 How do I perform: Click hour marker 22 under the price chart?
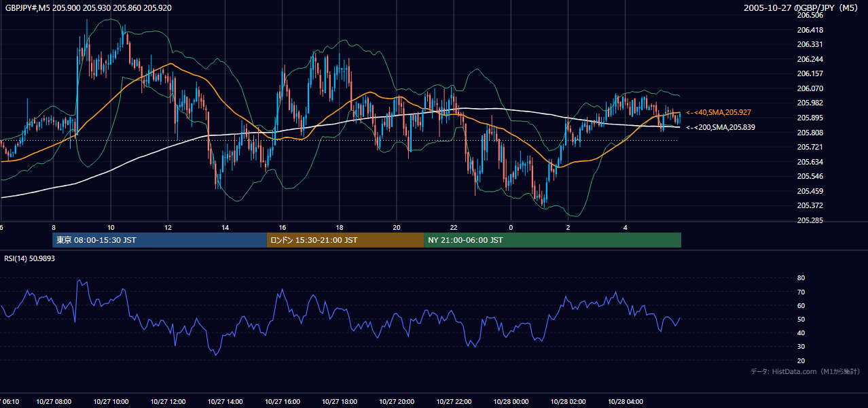[x=454, y=228]
